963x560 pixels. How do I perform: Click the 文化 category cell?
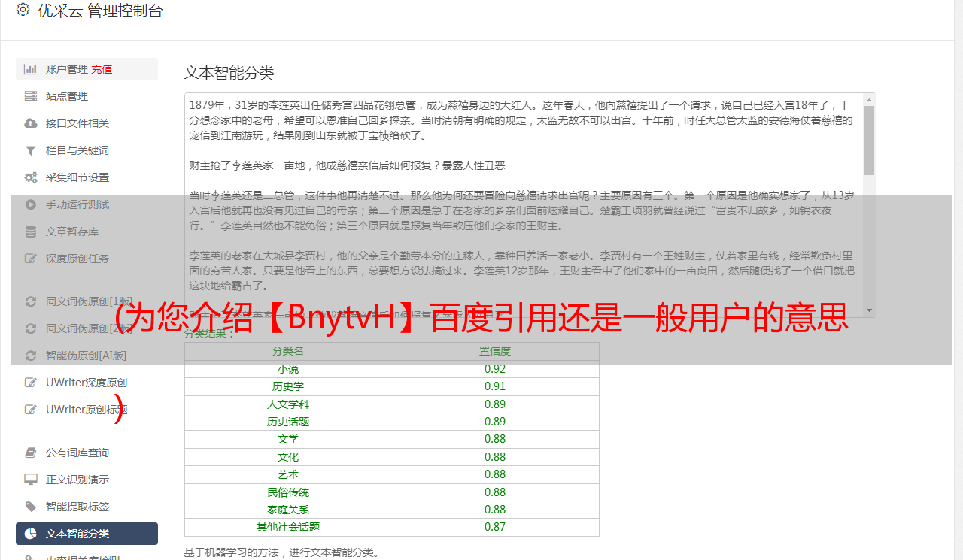[288, 457]
